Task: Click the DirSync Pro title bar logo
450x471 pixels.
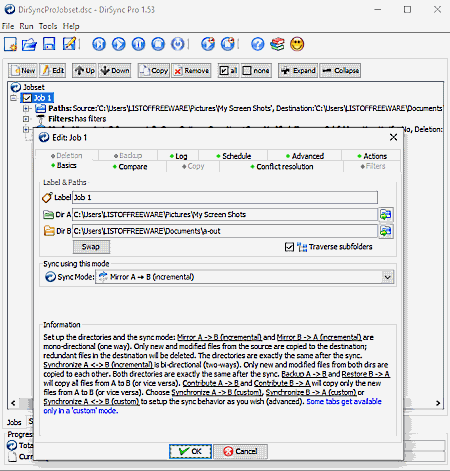Action: (9, 9)
